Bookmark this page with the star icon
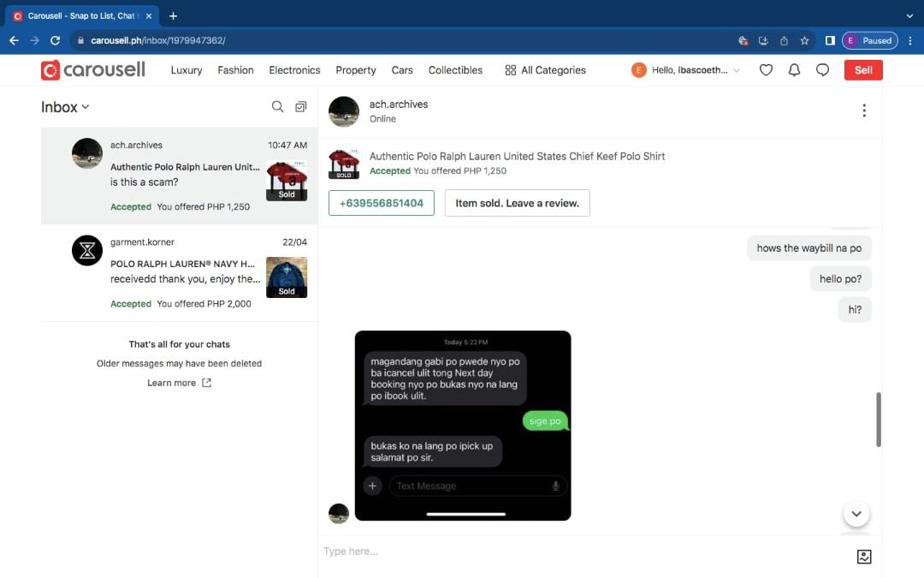The image size is (924, 578). [804, 41]
